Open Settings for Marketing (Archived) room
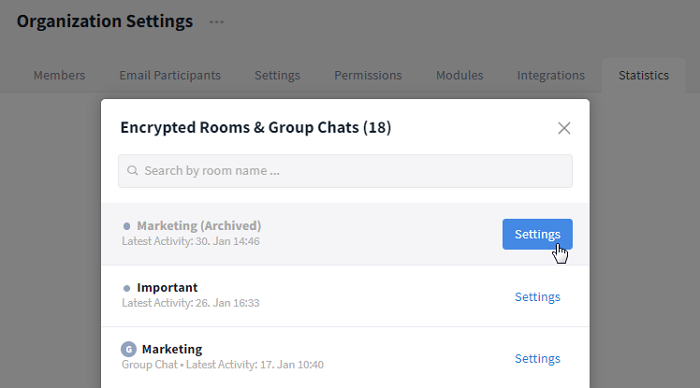Viewport: 700px width, 388px height. 538,234
